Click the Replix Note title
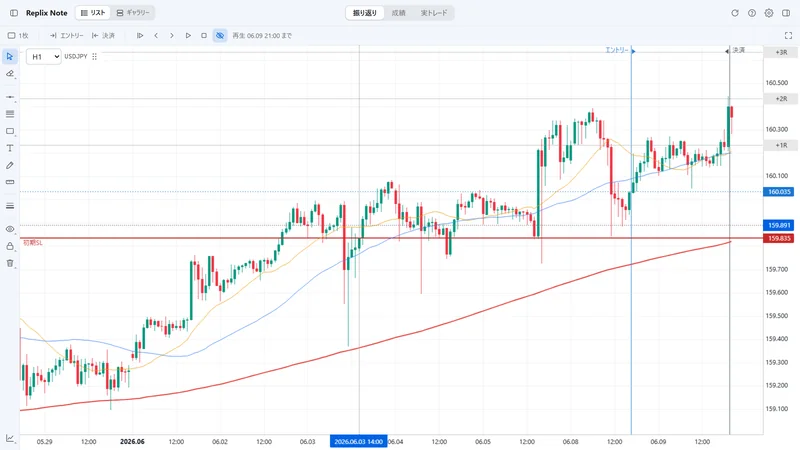 (46, 13)
